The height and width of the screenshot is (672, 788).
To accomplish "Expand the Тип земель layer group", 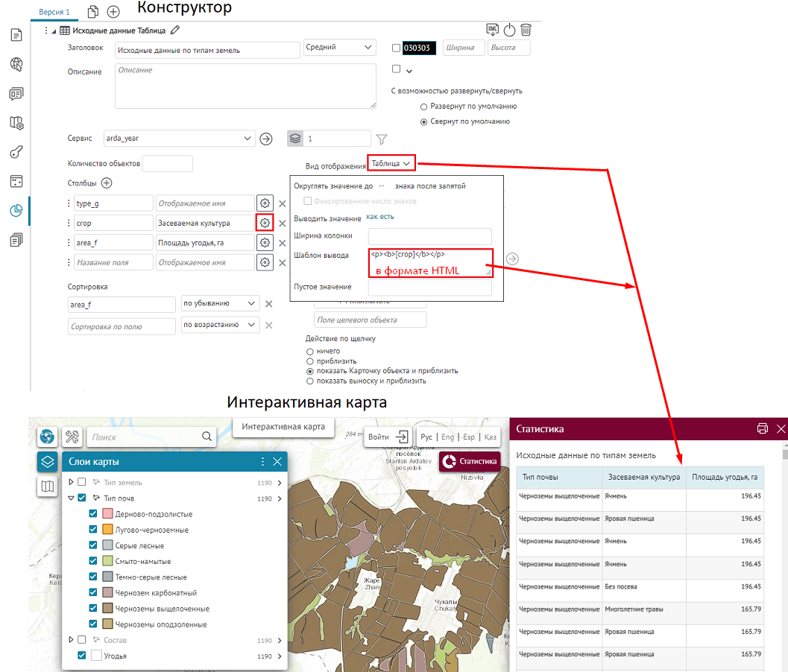I will (71, 482).
